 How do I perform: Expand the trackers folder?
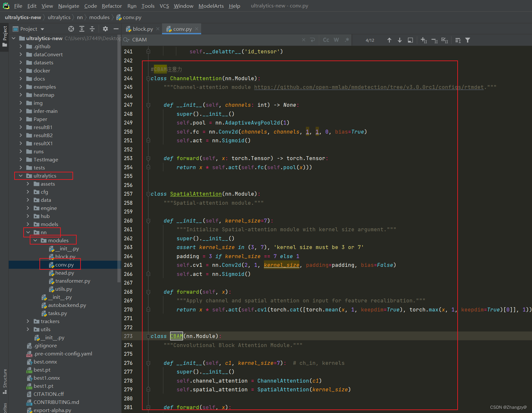28,321
